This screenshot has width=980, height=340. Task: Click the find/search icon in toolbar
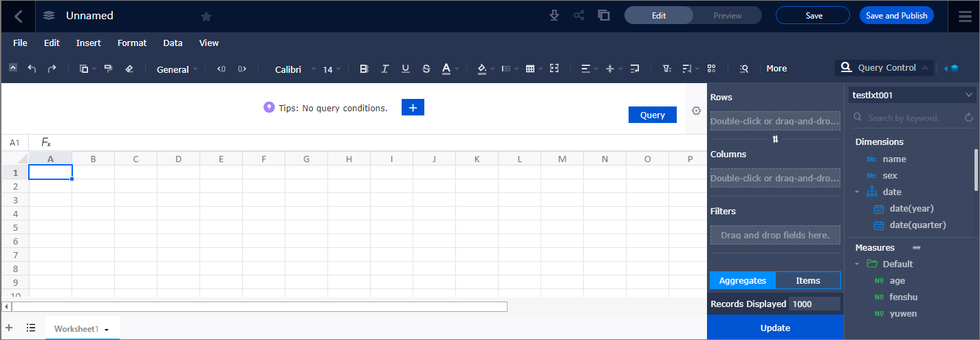pyautogui.click(x=743, y=69)
